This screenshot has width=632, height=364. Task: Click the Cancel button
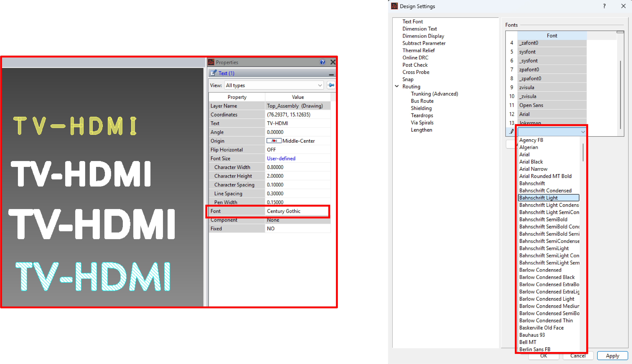[578, 356]
